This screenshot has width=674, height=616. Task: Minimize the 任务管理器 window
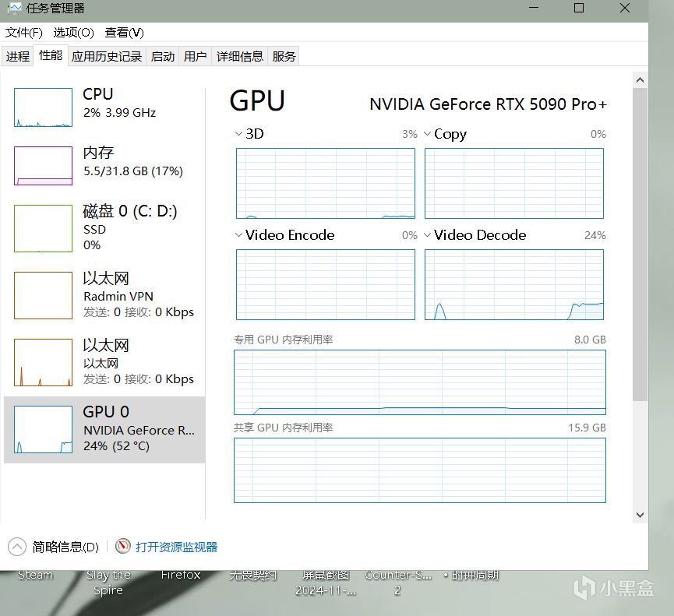[534, 8]
